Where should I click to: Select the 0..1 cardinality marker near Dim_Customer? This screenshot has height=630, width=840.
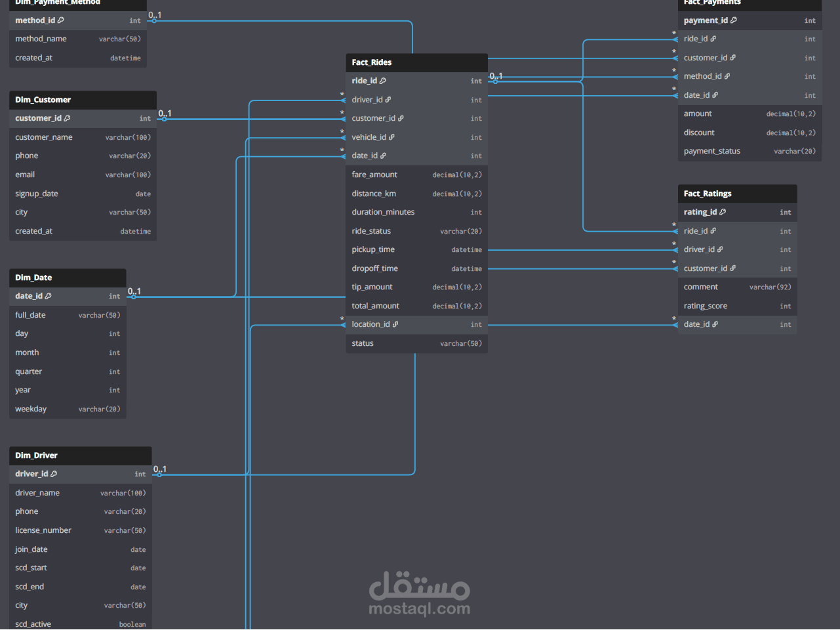(165, 113)
